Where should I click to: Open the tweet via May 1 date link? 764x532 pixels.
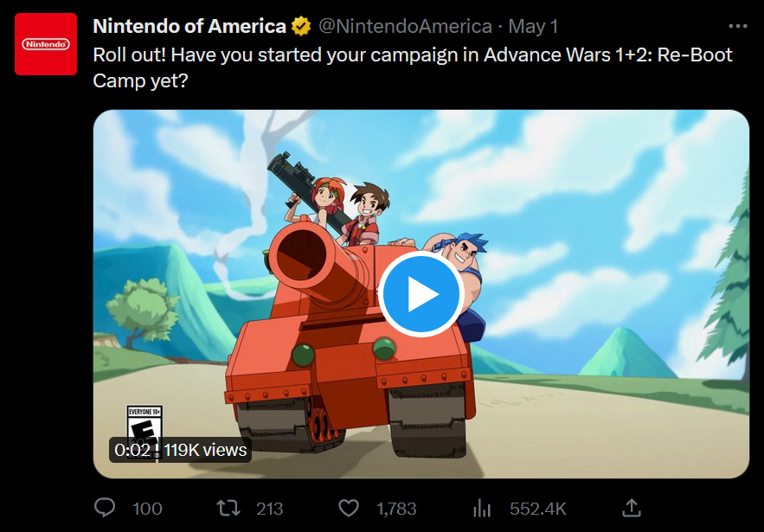coord(536,26)
